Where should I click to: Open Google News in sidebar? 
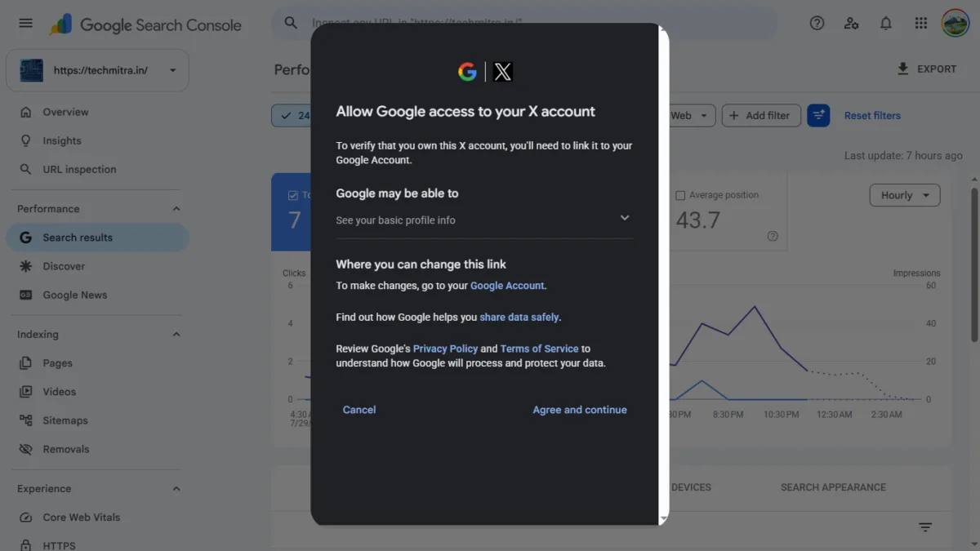[75, 295]
